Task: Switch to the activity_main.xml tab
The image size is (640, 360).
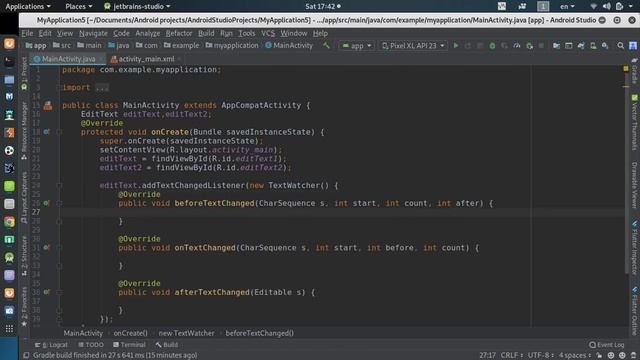Action: tap(147, 59)
